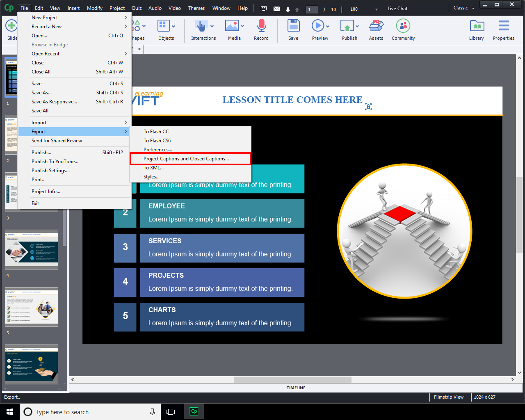Viewport: 525px width, 420px height.
Task: Click Live Chat link
Action: [x=397, y=9]
